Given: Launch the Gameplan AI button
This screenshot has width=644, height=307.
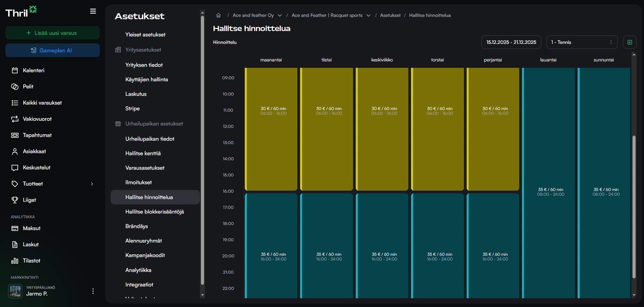Looking at the screenshot, I should [52, 51].
